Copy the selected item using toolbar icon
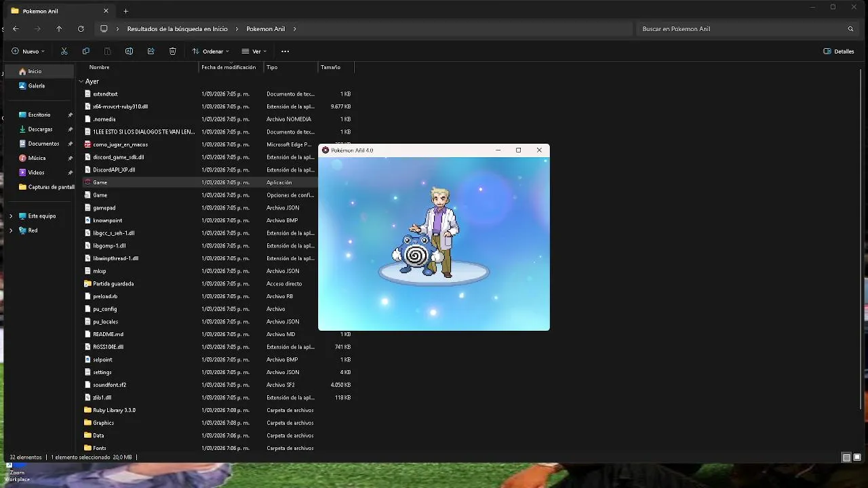Viewport: 868px width, 488px height. pyautogui.click(x=85, y=52)
